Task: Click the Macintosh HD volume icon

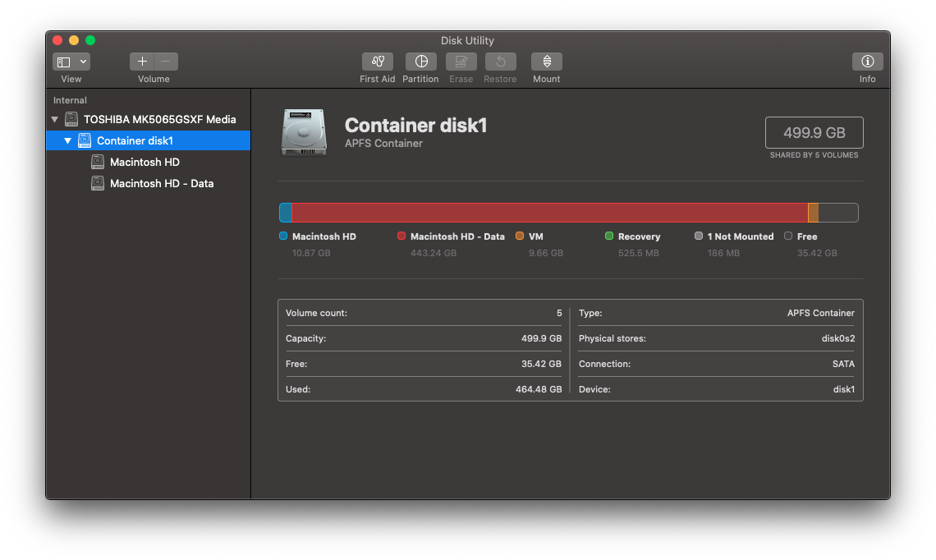Action: click(x=98, y=163)
